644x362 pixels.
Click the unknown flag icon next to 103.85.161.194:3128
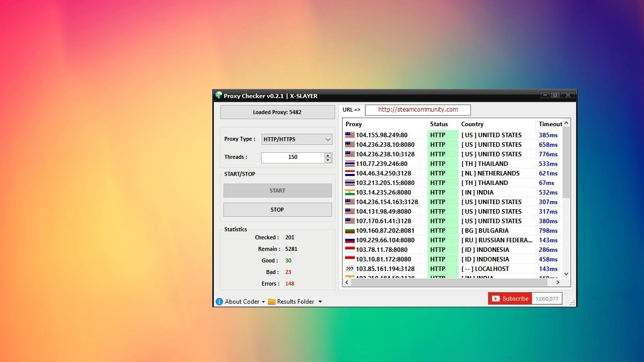[x=350, y=268]
